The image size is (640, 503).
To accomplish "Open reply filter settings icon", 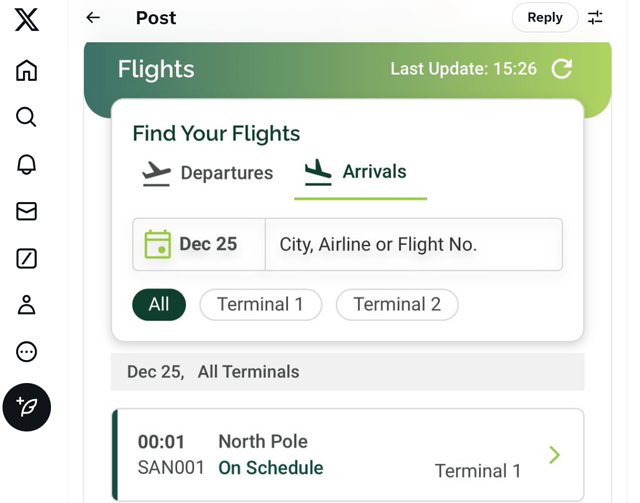I will pyautogui.click(x=595, y=18).
